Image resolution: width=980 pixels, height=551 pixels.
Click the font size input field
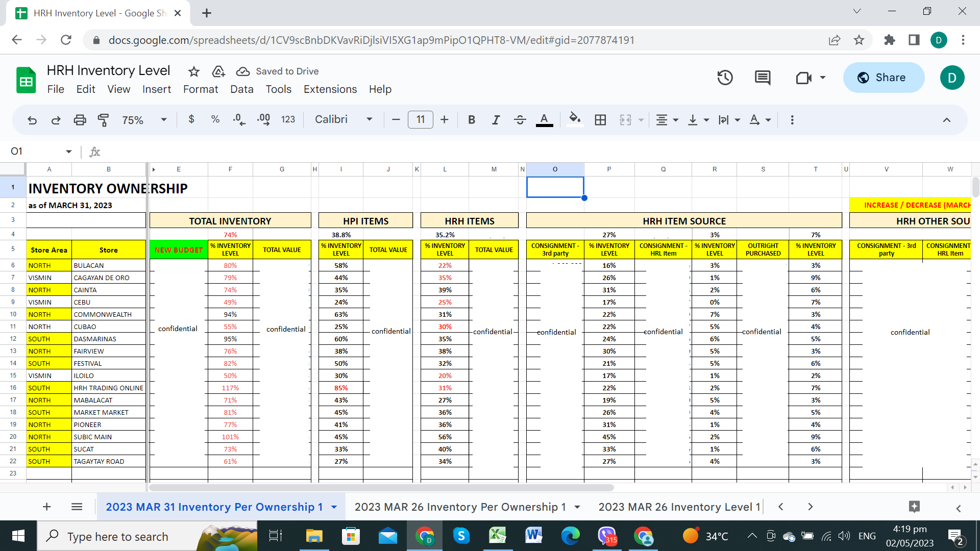[420, 120]
